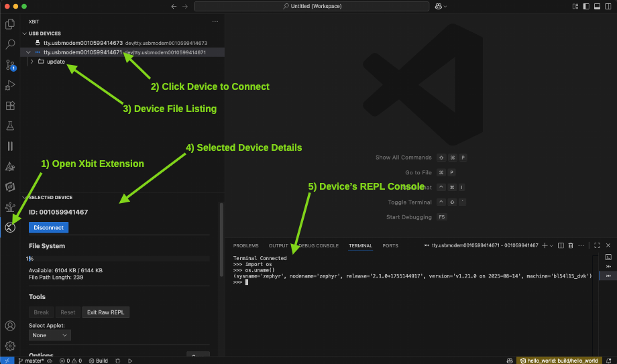Open Source Control with pending change badge
This screenshot has height=364, width=617.
[10, 65]
